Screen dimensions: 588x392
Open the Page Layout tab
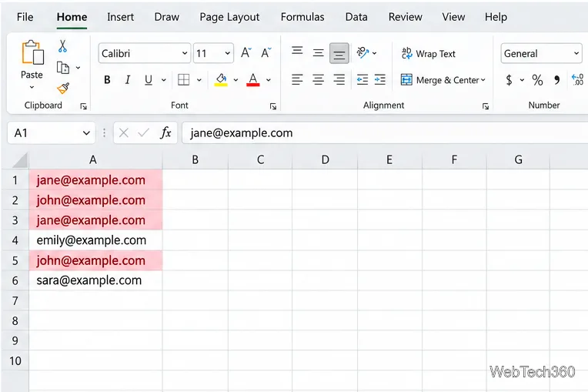[229, 17]
